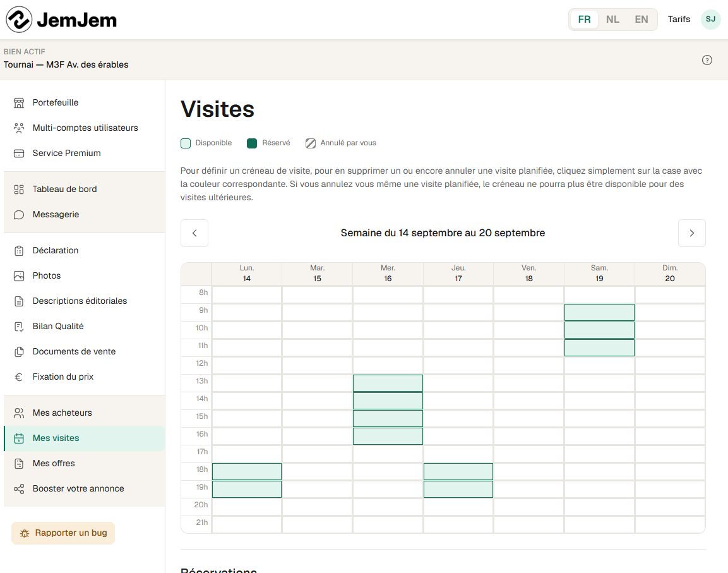The width and height of the screenshot is (728, 573).
Task: Click the empty Sunday 20 8h slot
Action: pyautogui.click(x=670, y=294)
